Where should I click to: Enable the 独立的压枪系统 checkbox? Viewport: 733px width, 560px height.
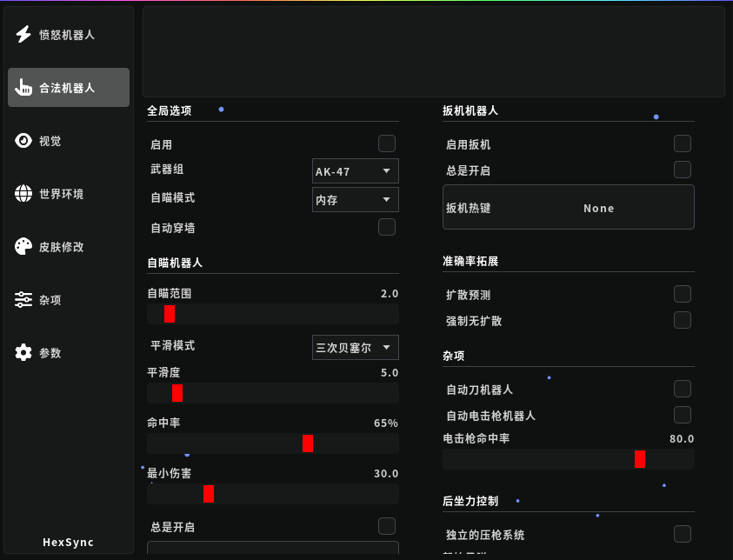(683, 534)
